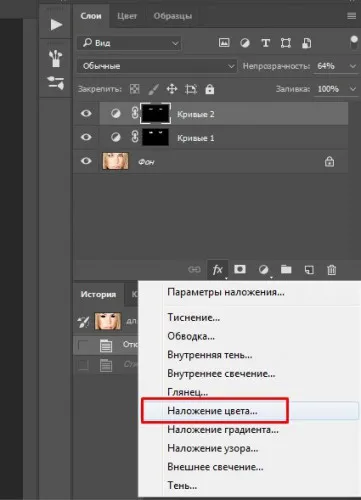Switch to the Слои tab

click(x=91, y=16)
